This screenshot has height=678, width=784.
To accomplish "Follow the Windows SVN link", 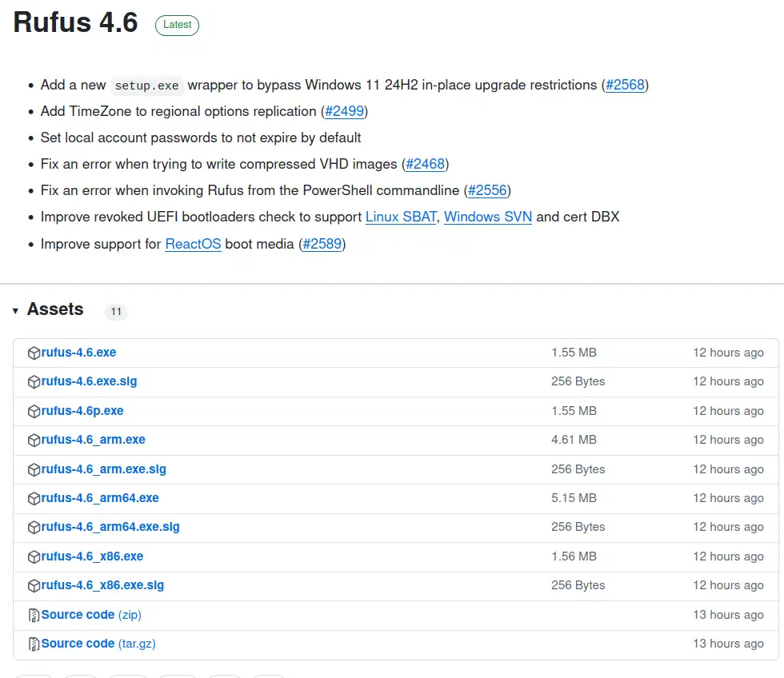I will 488,217.
